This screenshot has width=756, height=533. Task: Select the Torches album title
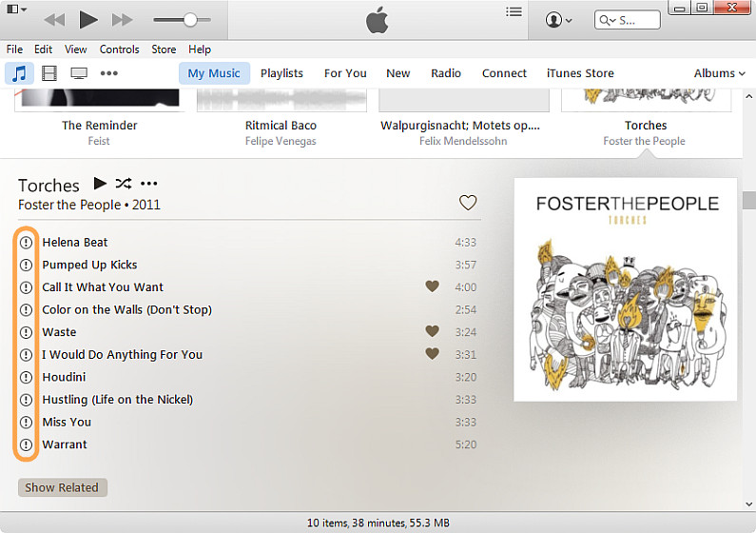pos(646,126)
